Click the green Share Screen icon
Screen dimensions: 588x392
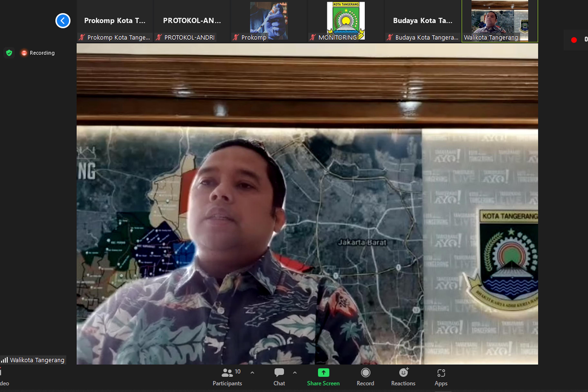[x=323, y=372]
